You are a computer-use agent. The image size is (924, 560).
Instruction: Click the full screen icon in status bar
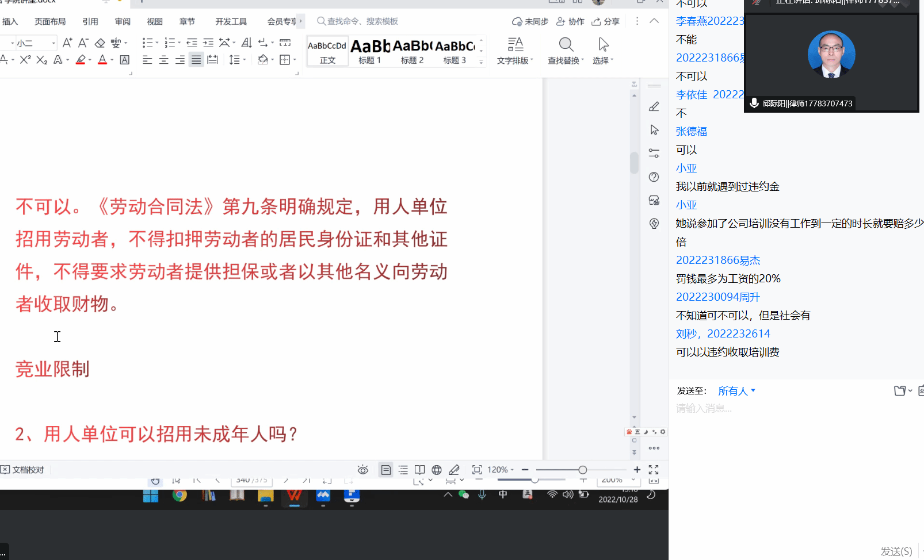tap(654, 470)
